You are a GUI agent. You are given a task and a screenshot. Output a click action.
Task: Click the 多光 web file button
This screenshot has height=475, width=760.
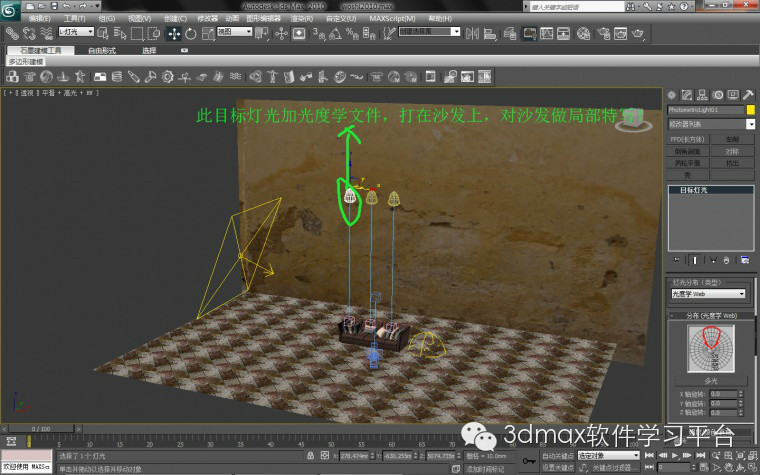tap(711, 381)
